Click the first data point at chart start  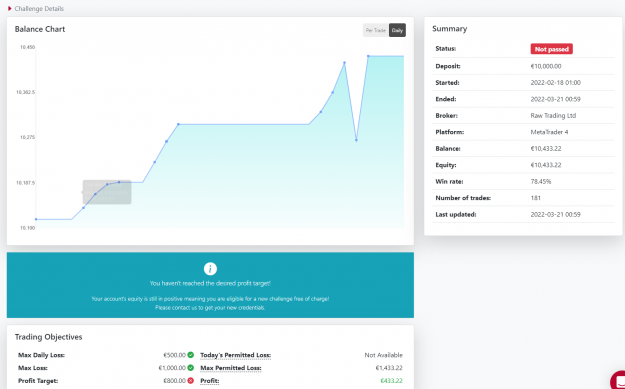pos(36,219)
